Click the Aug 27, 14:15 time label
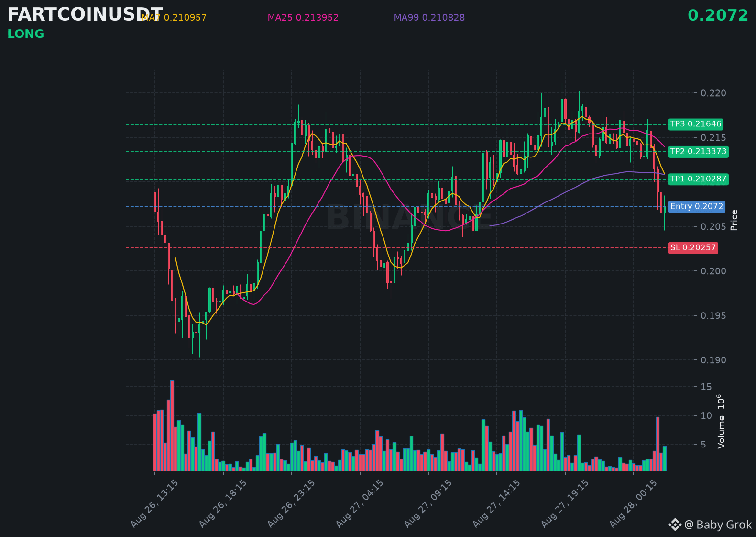Screen dimensions: 756x537 point(496,504)
